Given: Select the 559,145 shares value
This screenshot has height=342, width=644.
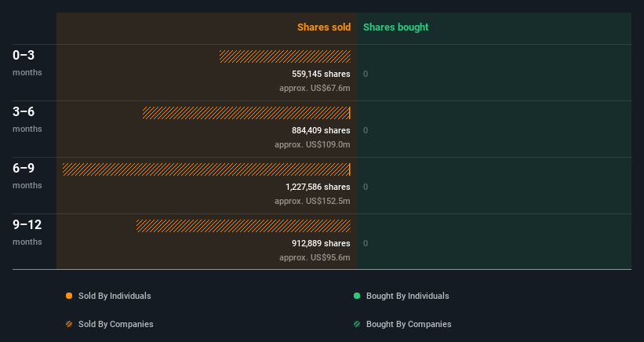Looking at the screenshot, I should [x=321, y=74].
